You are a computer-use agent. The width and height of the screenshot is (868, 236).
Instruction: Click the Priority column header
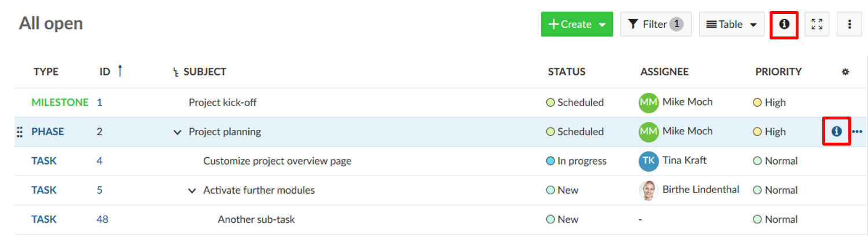point(778,72)
